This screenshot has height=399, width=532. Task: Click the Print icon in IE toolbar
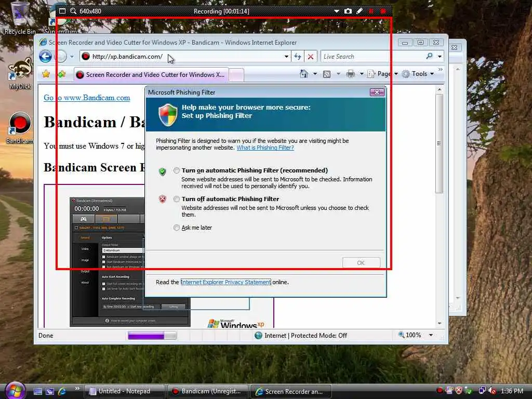point(351,74)
